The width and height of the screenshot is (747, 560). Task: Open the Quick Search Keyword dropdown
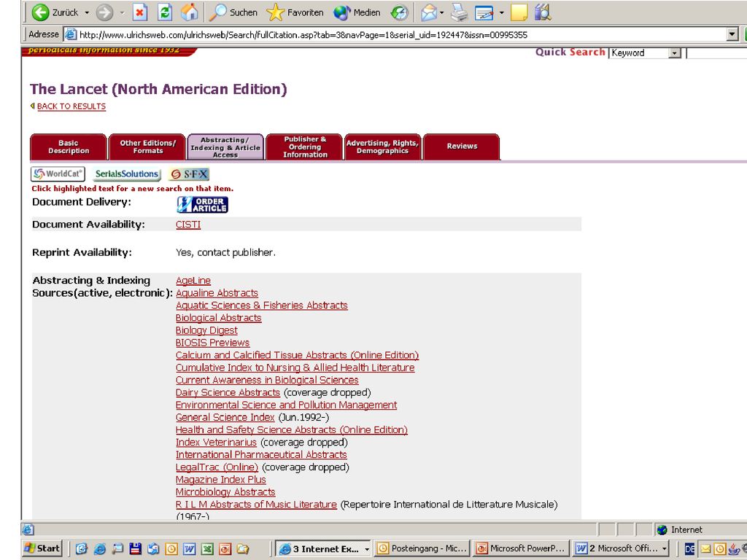click(x=675, y=52)
